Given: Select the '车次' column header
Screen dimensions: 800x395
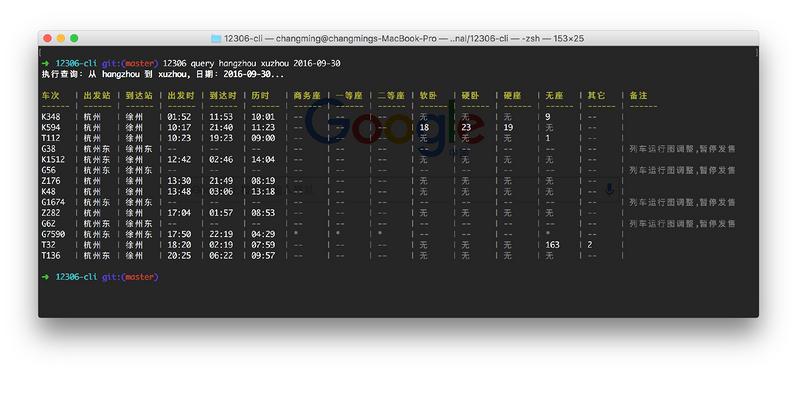Looking at the screenshot, I should [x=51, y=95].
